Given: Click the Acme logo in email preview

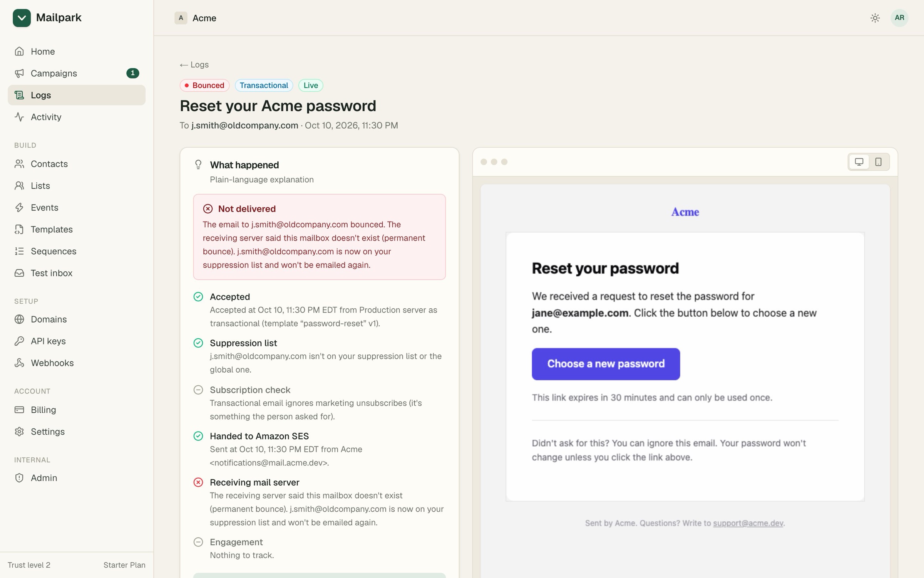Looking at the screenshot, I should point(685,212).
